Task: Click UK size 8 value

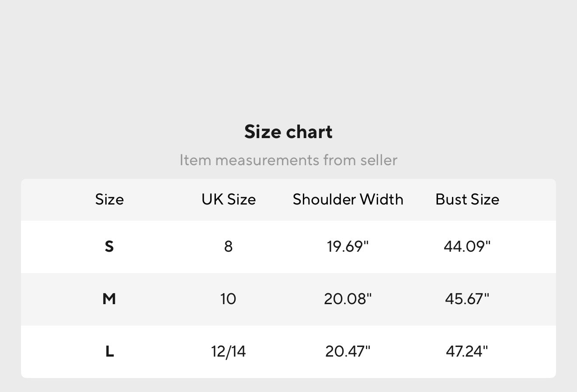Action: (x=228, y=246)
